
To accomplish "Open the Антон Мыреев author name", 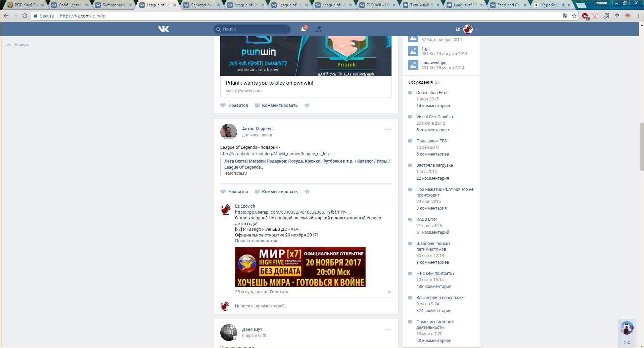I will coord(257,129).
